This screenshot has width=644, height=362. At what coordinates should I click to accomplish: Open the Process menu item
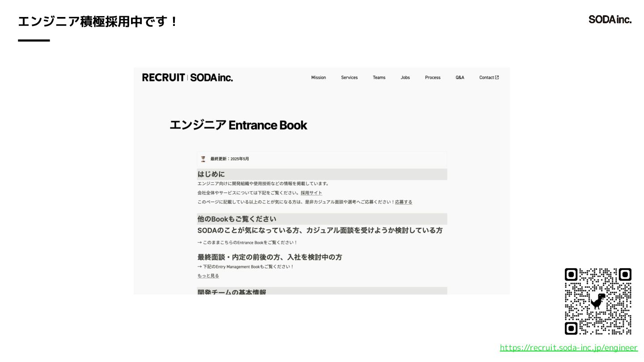coord(432,77)
